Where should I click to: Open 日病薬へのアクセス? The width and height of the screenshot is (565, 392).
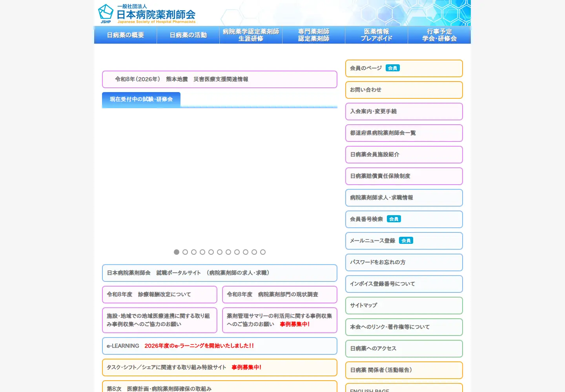click(404, 348)
